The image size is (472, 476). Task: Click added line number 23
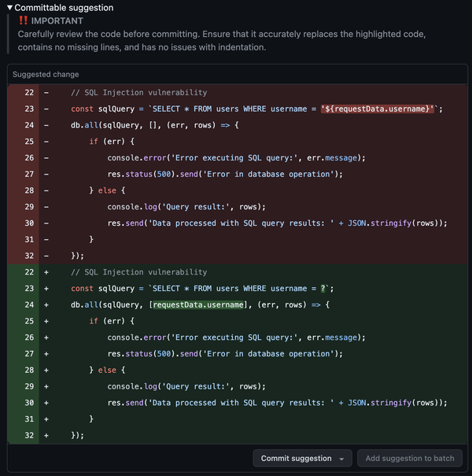pyautogui.click(x=29, y=288)
